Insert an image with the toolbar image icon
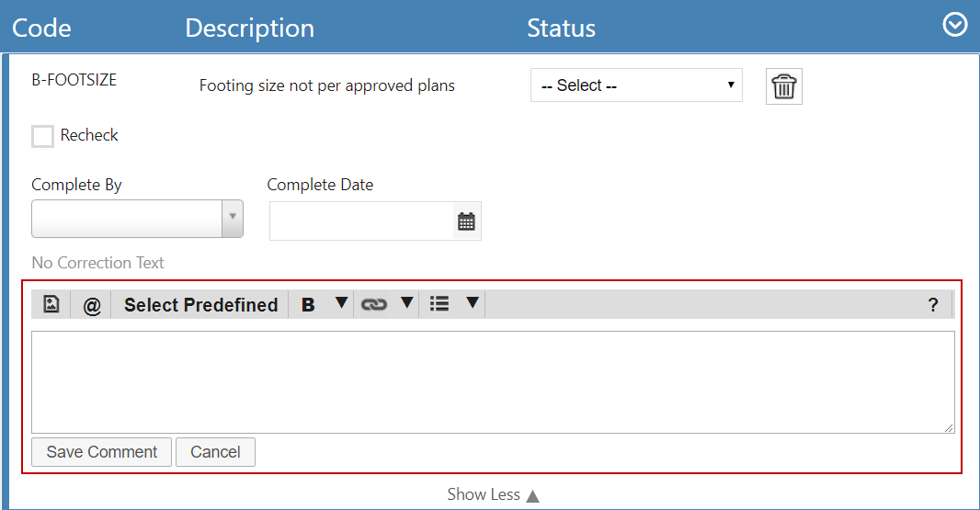This screenshot has width=980, height=510. (51, 304)
